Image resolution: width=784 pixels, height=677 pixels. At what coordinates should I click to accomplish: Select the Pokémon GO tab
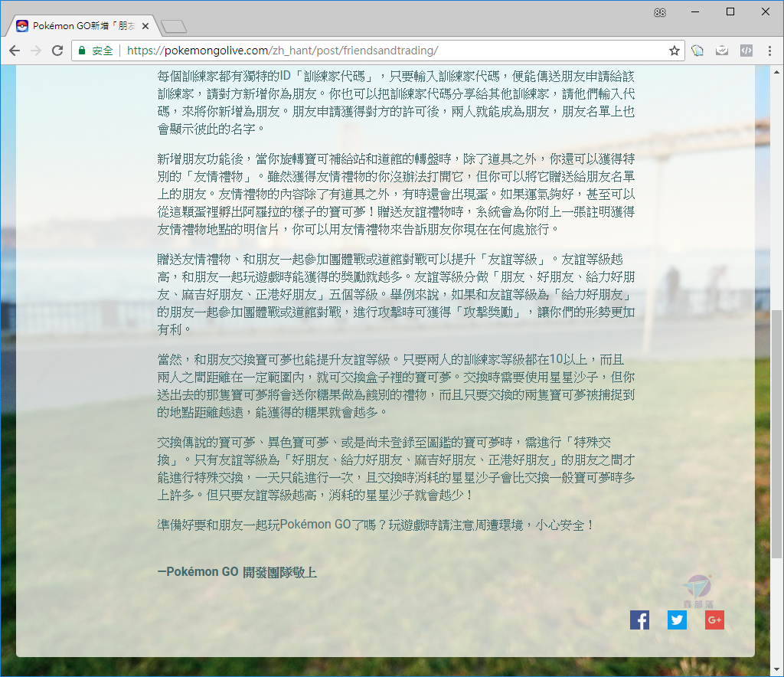[x=83, y=26]
